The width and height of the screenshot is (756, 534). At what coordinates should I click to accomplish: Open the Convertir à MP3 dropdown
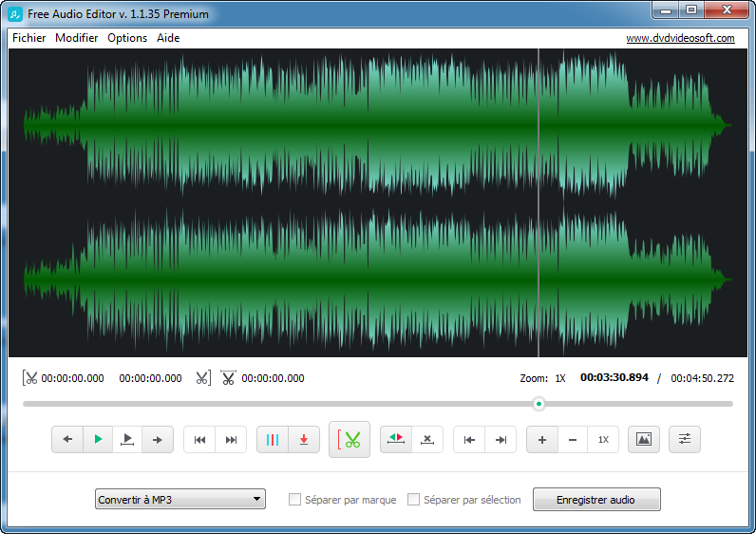pos(180,499)
